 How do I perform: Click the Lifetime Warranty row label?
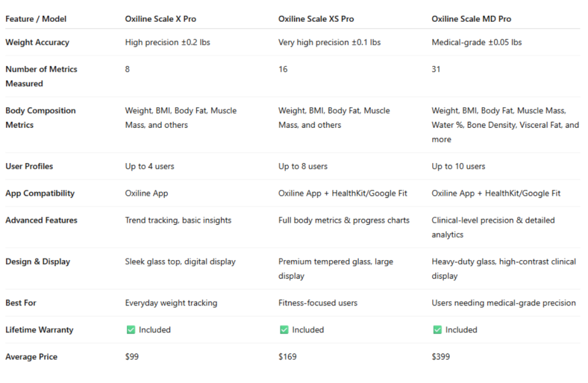(39, 330)
